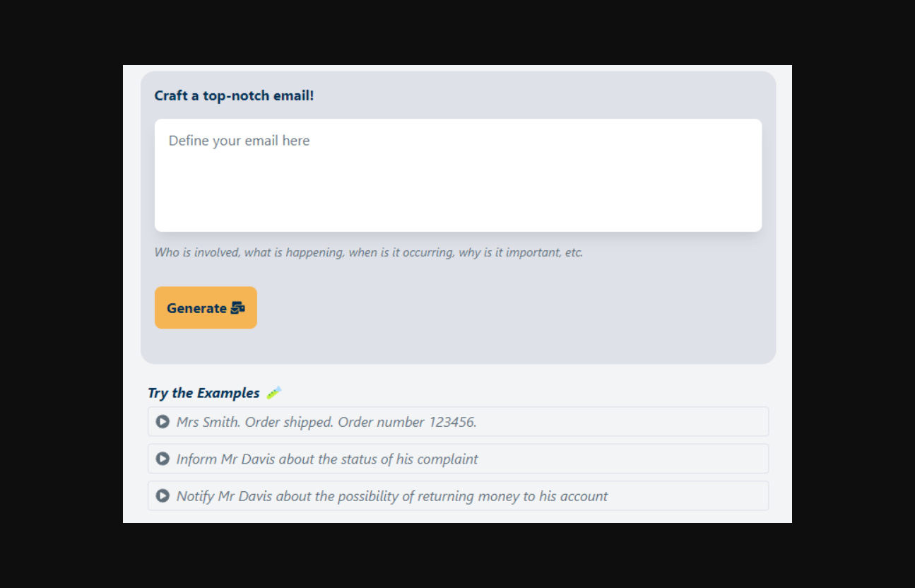The image size is (915, 588).
Task: Click the placeholder text 'Define your email here'
Action: click(239, 141)
